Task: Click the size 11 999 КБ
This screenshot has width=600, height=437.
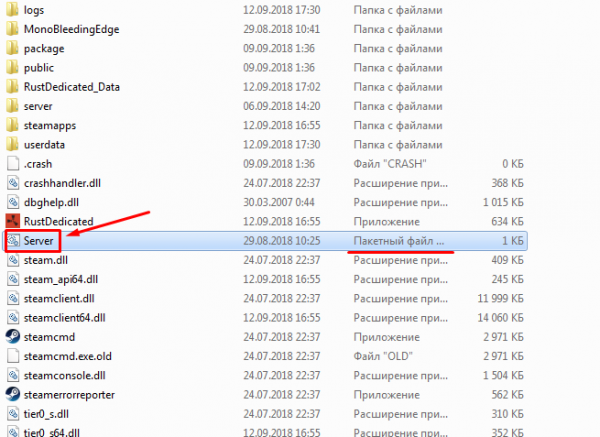Action: point(500,298)
